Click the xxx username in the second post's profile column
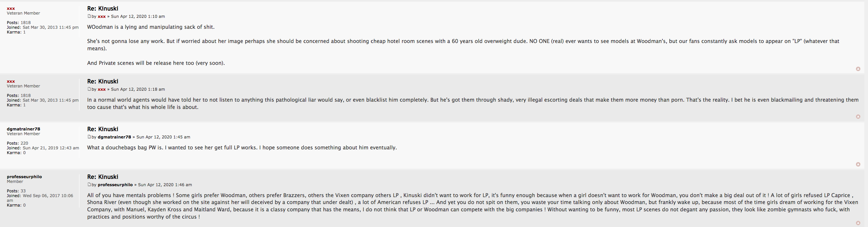Viewport: 868px width, 227px height. [11, 81]
